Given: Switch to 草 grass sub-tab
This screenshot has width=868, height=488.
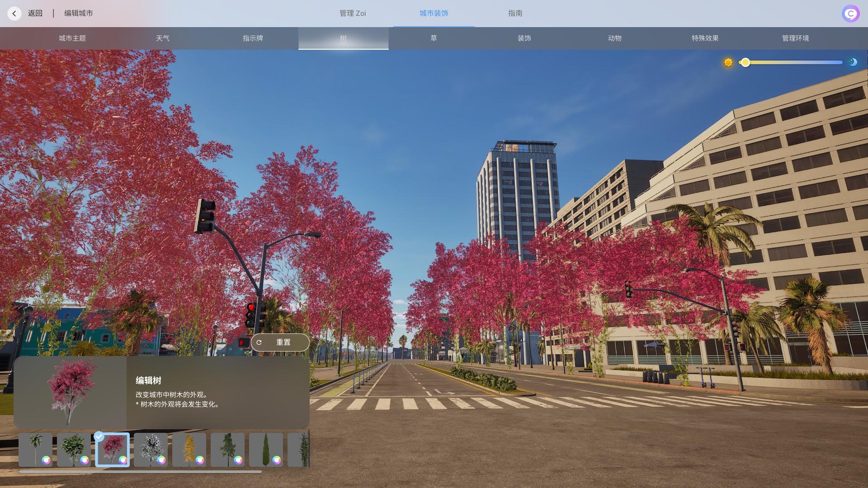Looking at the screenshot, I should click(434, 38).
